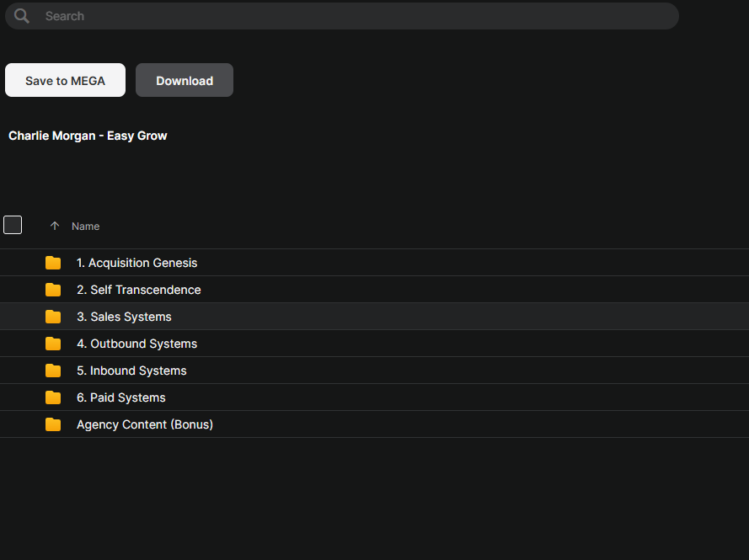Screen dimensions: 749x560
Task: Click the folder icon for Acquisition Genesis
Action: pos(53,263)
